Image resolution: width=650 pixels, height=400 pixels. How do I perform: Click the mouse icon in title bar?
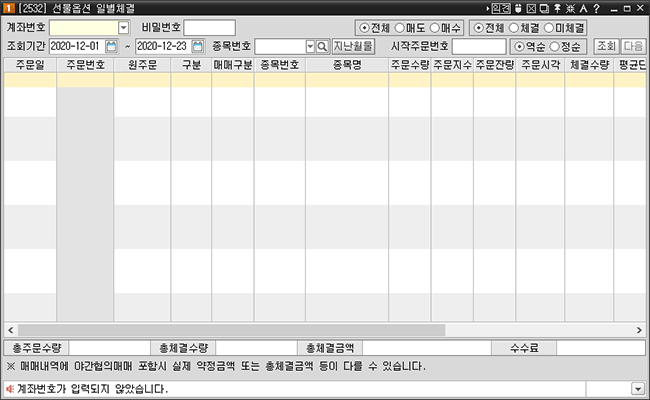(x=517, y=8)
